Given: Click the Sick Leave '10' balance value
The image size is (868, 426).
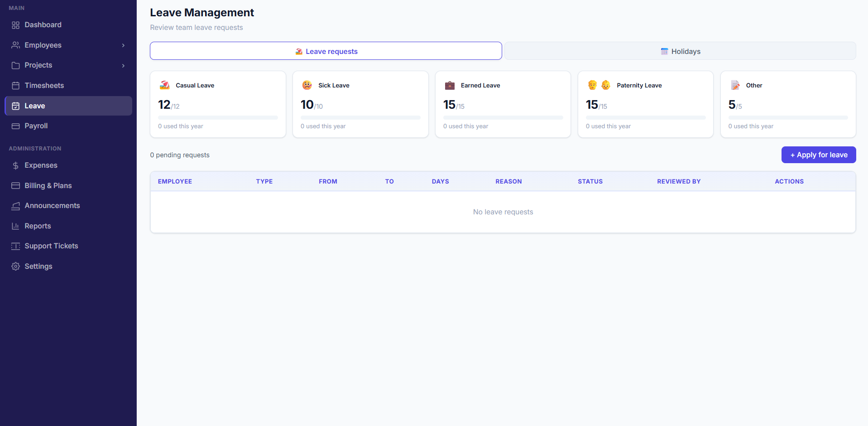Looking at the screenshot, I should pyautogui.click(x=307, y=105).
